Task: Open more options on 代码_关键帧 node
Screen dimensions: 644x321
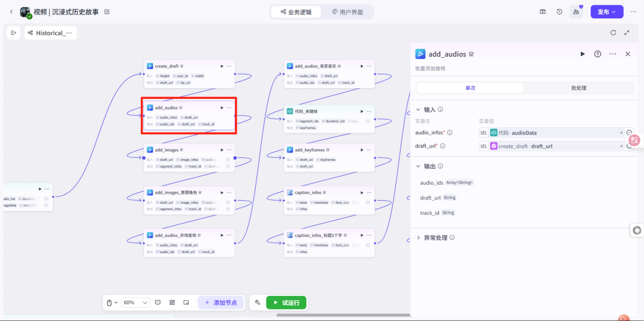Action: click(369, 111)
